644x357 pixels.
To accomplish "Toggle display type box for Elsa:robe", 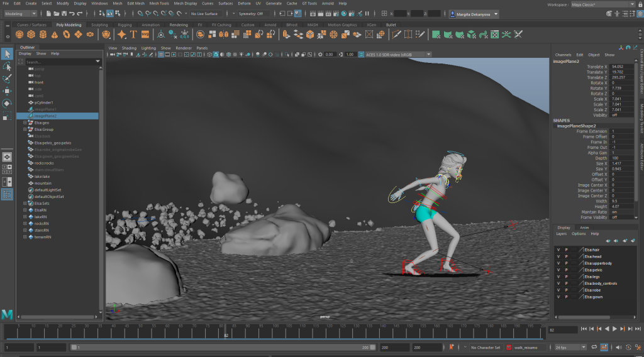I will pyautogui.click(x=574, y=290).
